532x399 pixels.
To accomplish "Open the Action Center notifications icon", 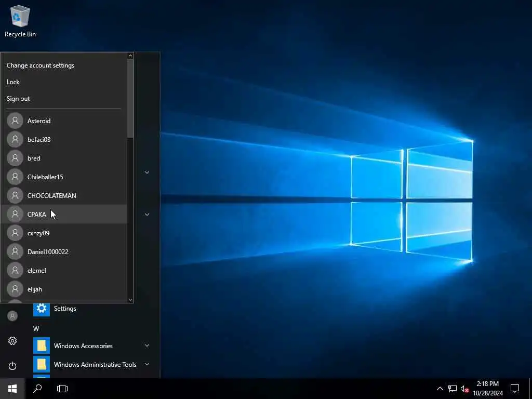I will click(515, 388).
